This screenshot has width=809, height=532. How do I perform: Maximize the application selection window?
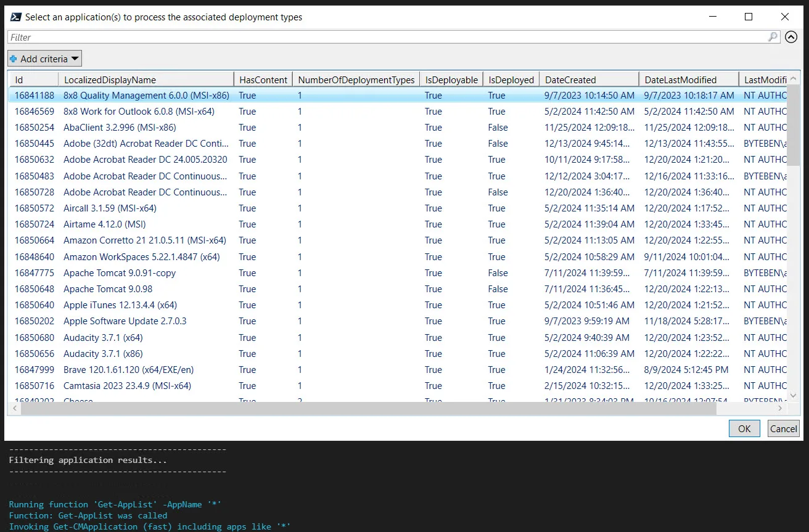[749, 17]
